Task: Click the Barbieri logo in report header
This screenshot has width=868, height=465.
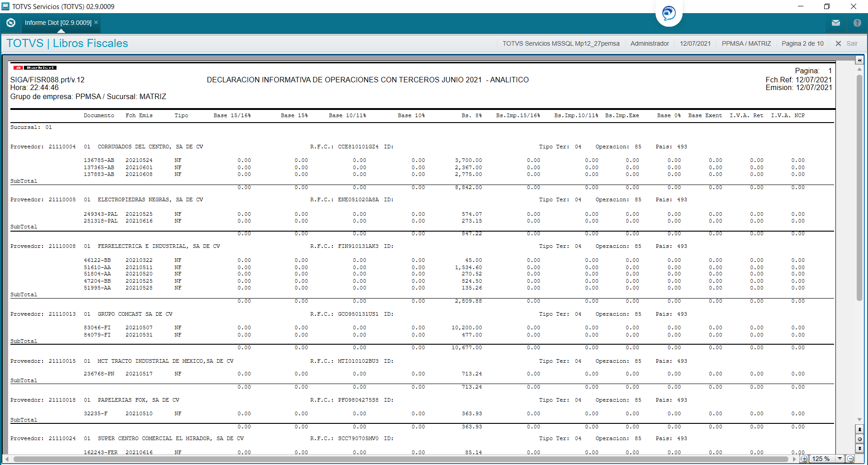Action: 35,67
